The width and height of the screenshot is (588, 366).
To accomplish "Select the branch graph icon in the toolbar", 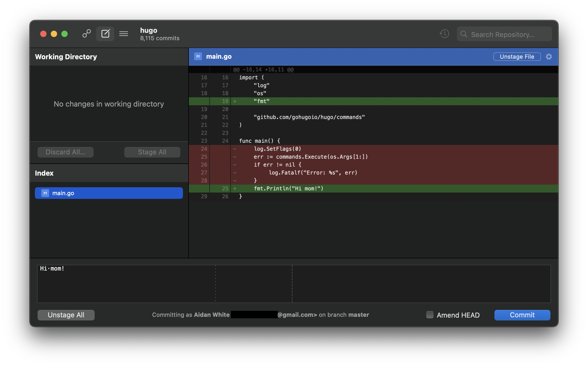I will (86, 34).
